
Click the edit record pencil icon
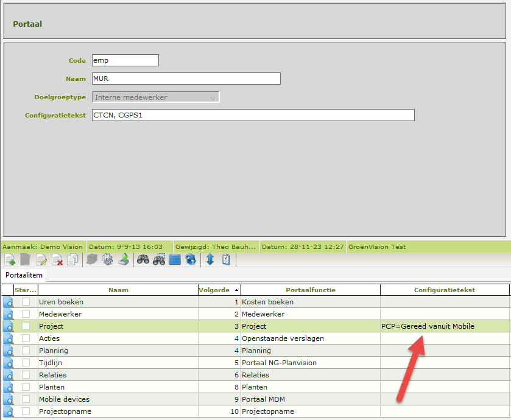(41, 260)
